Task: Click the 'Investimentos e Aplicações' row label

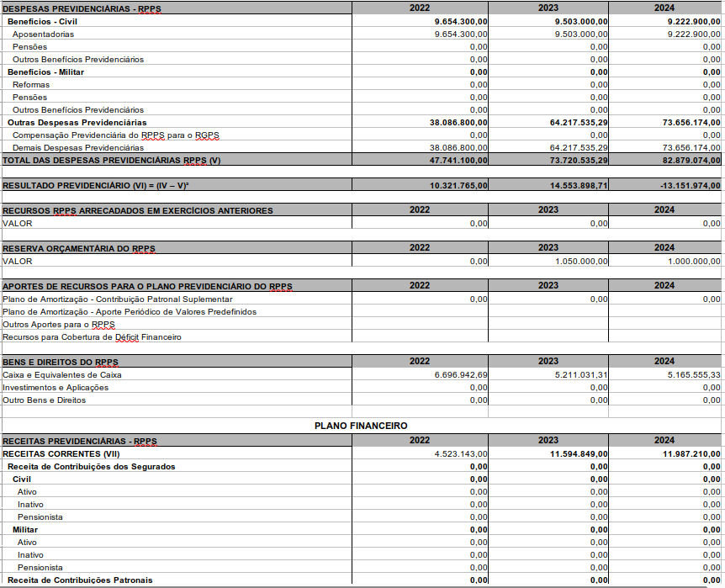Action: 56,387
